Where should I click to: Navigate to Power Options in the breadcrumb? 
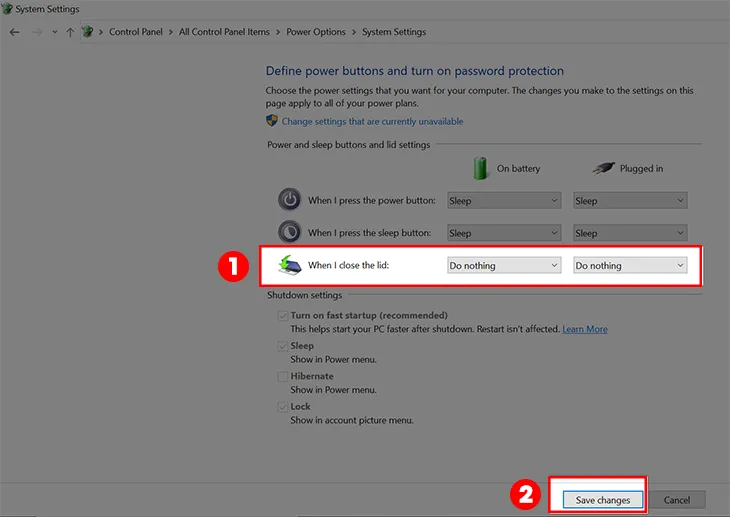[x=316, y=32]
